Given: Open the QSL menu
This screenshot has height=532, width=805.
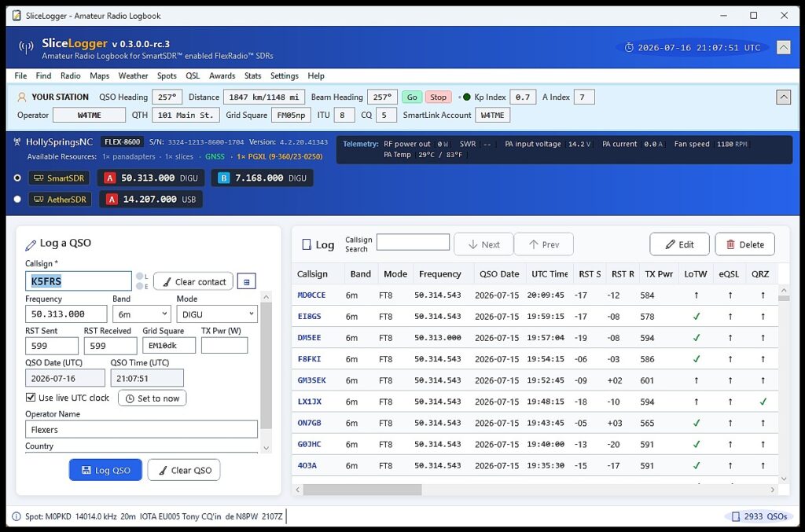Looking at the screenshot, I should click(193, 75).
